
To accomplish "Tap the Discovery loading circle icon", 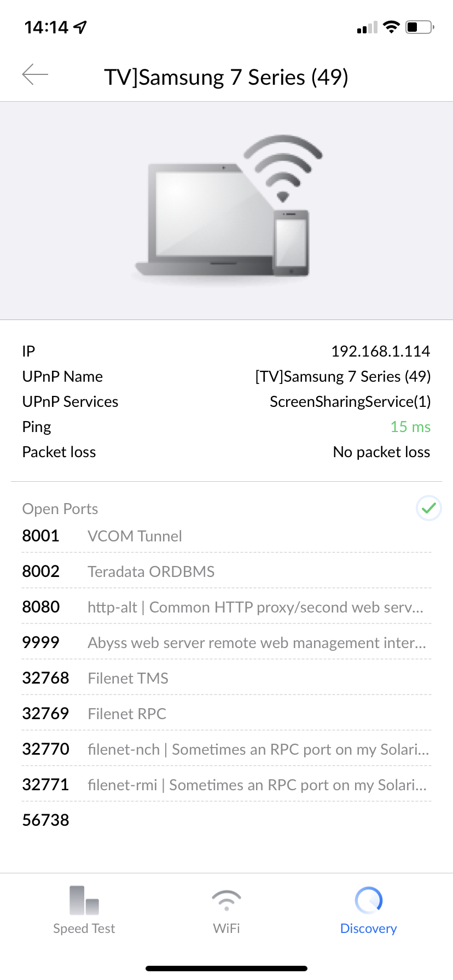I will (x=368, y=900).
